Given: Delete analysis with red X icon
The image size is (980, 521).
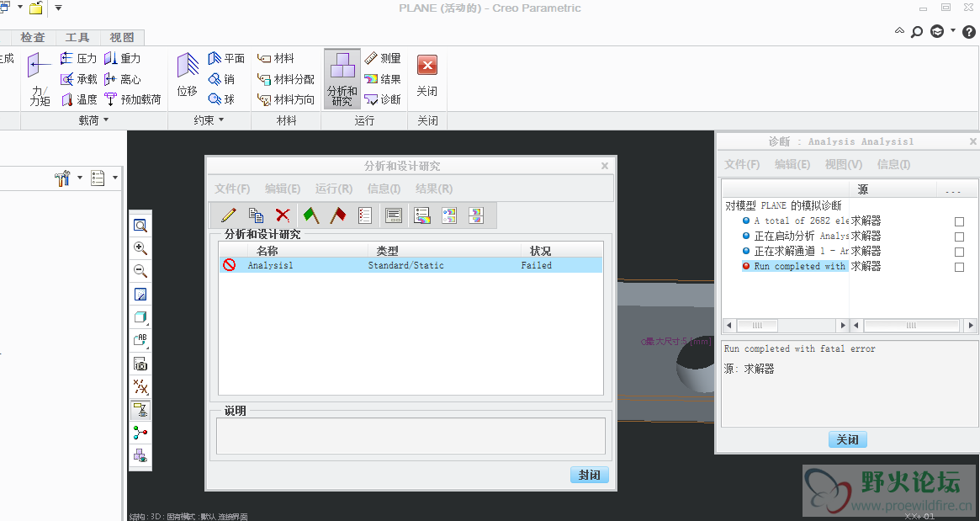Looking at the screenshot, I should 283,215.
